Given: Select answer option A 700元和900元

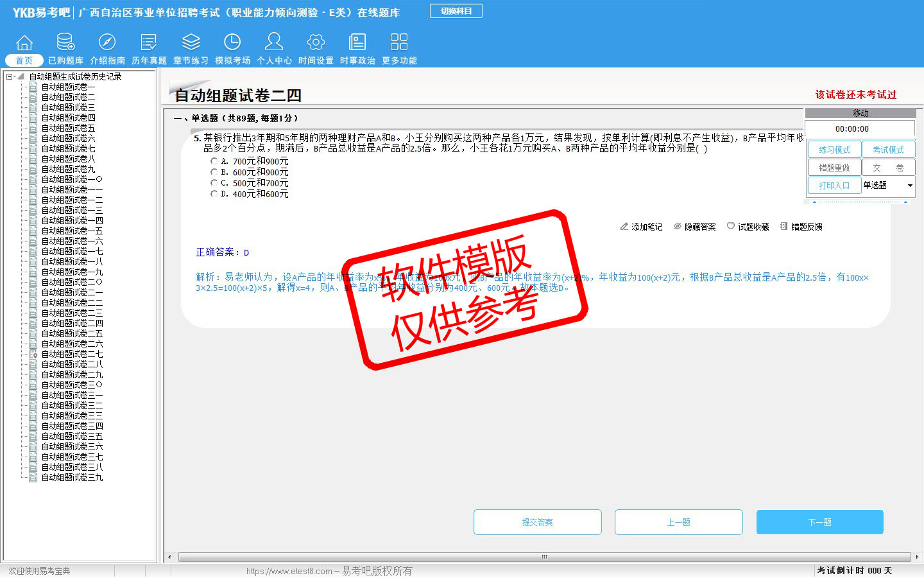Looking at the screenshot, I should click(214, 161).
